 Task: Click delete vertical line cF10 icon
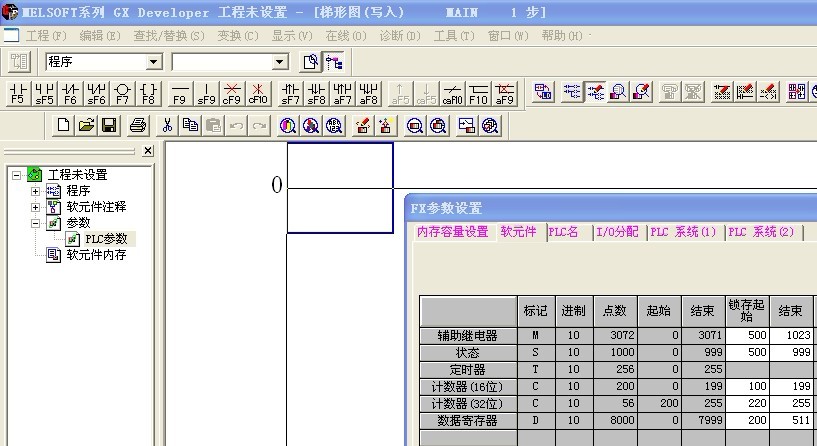tap(258, 93)
